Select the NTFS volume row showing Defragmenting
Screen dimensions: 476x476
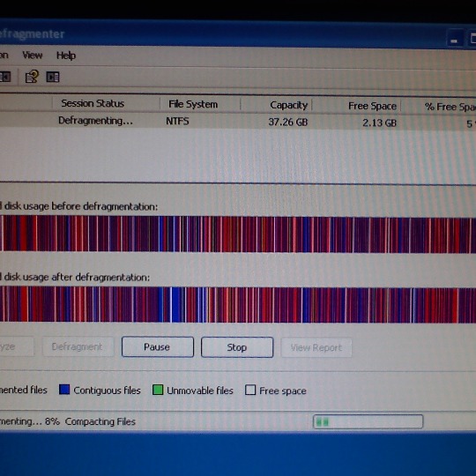[238, 121]
